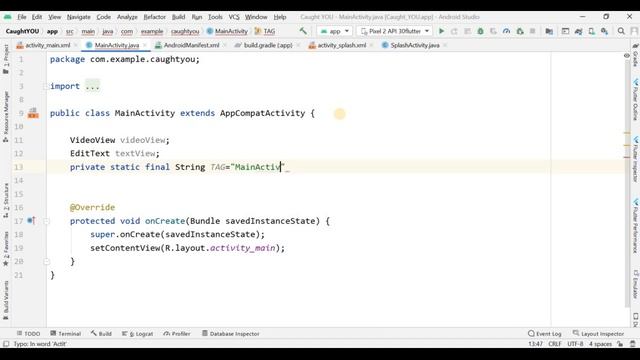Click the Debug app bug icon
Image resolution: width=640 pixels, height=360 pixels.
[480, 31]
